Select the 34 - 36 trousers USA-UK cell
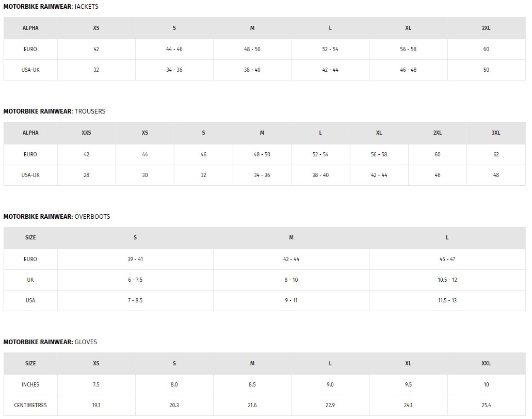Image resolution: width=532 pixels, height=419 pixels. 262,175
